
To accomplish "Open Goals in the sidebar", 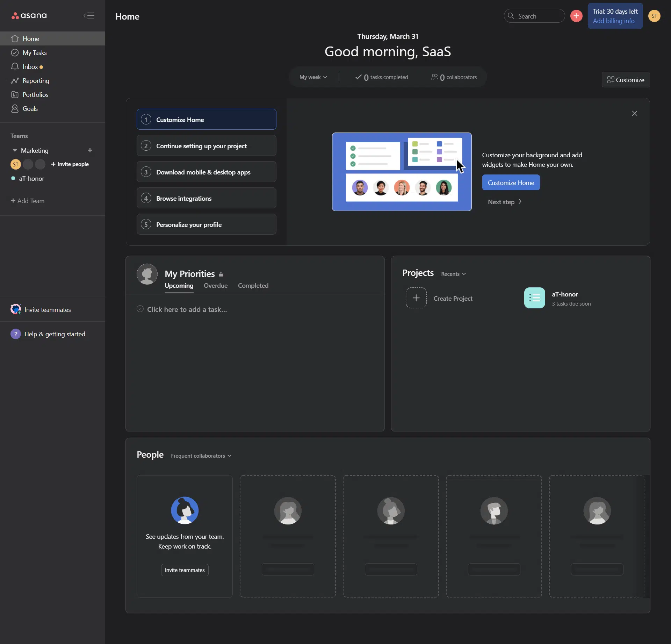I will 52,108.
